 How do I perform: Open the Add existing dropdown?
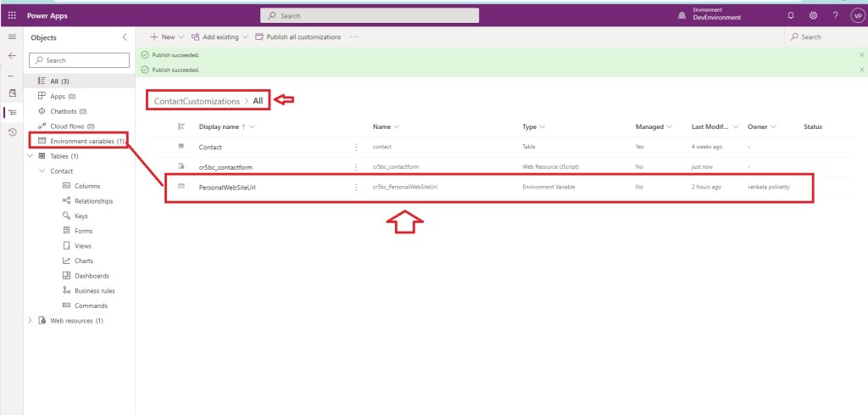click(220, 37)
